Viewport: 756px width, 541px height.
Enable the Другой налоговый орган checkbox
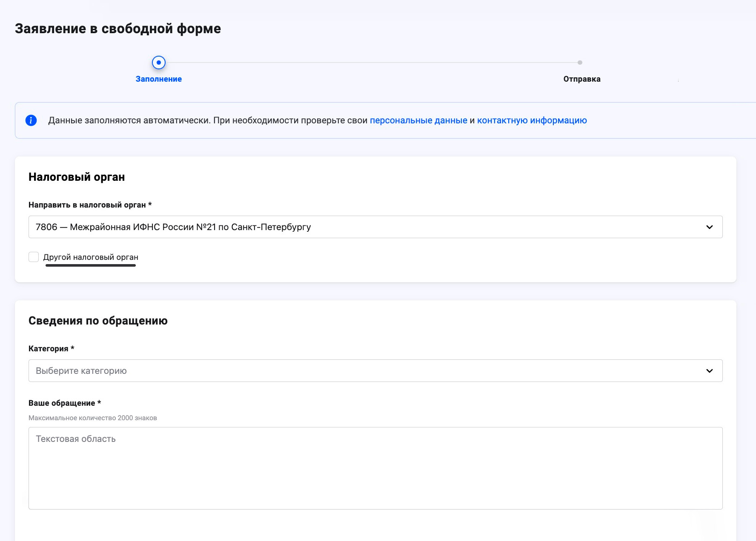[34, 257]
